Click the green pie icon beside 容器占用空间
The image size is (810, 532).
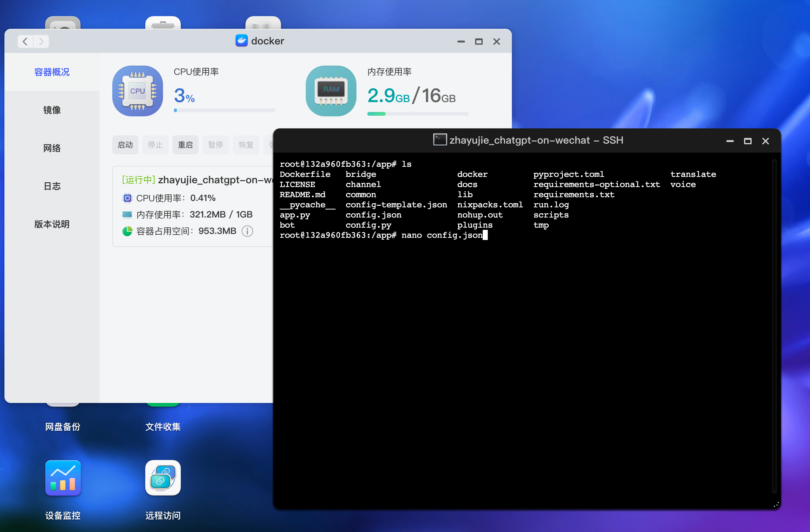coord(127,231)
